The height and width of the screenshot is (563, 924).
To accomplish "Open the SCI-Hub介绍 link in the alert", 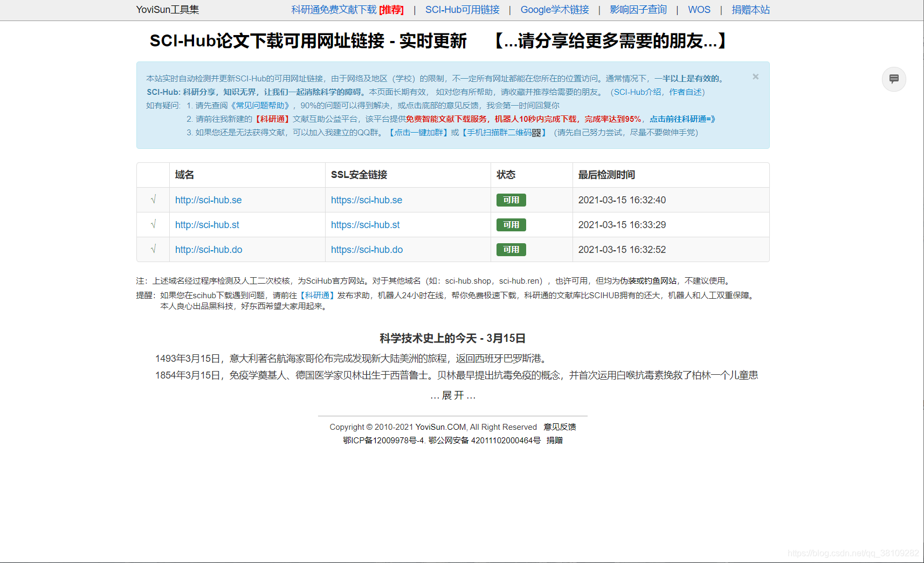I will 637,92.
